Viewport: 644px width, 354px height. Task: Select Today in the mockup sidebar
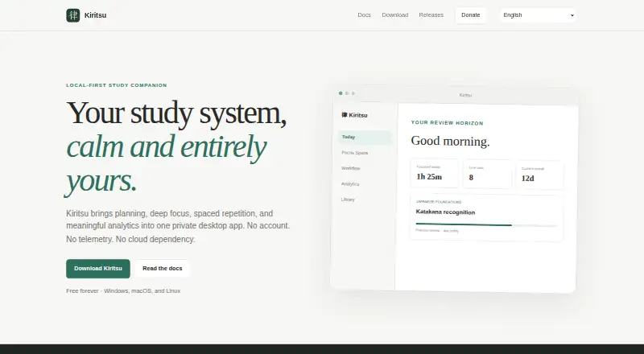pyautogui.click(x=365, y=137)
